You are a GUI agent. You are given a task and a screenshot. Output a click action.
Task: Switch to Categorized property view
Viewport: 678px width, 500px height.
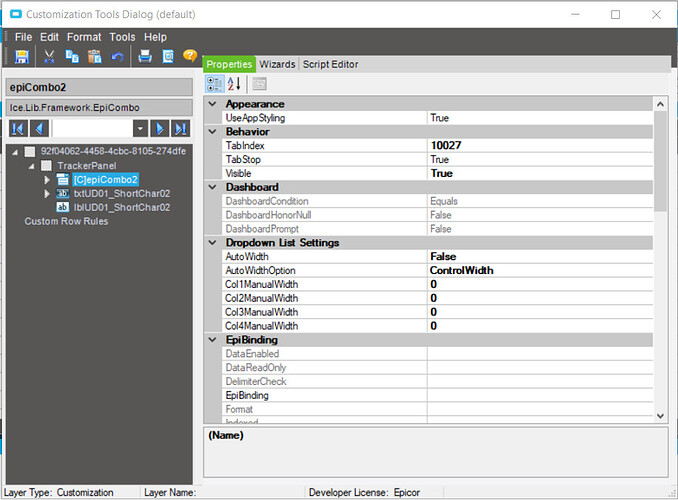tap(214, 84)
